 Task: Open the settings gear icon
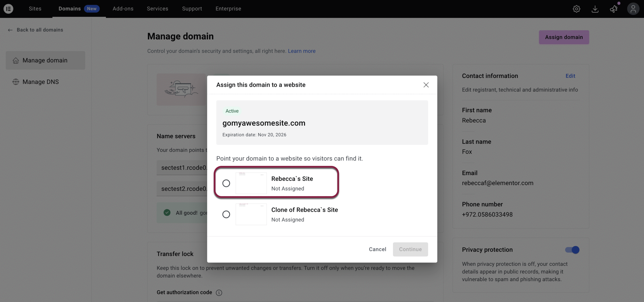click(576, 9)
